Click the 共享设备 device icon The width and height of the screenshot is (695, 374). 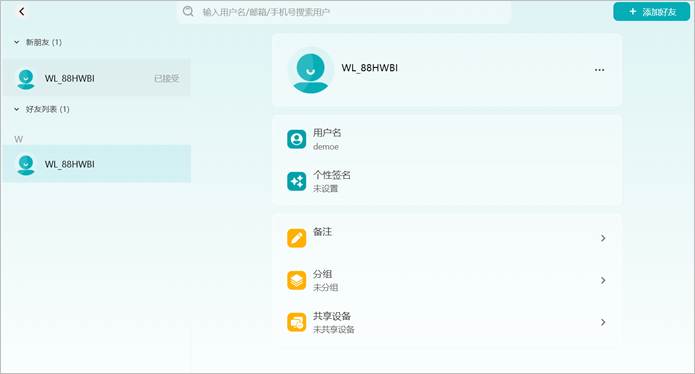(x=297, y=322)
